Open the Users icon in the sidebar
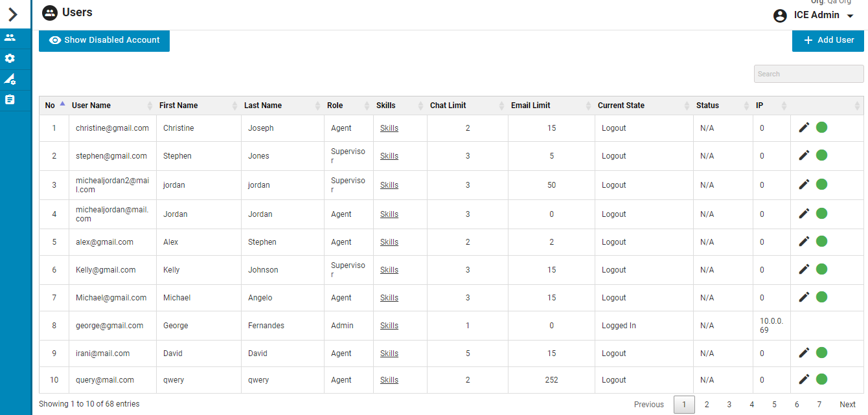Screen dimensions: 868x415 tap(10, 38)
